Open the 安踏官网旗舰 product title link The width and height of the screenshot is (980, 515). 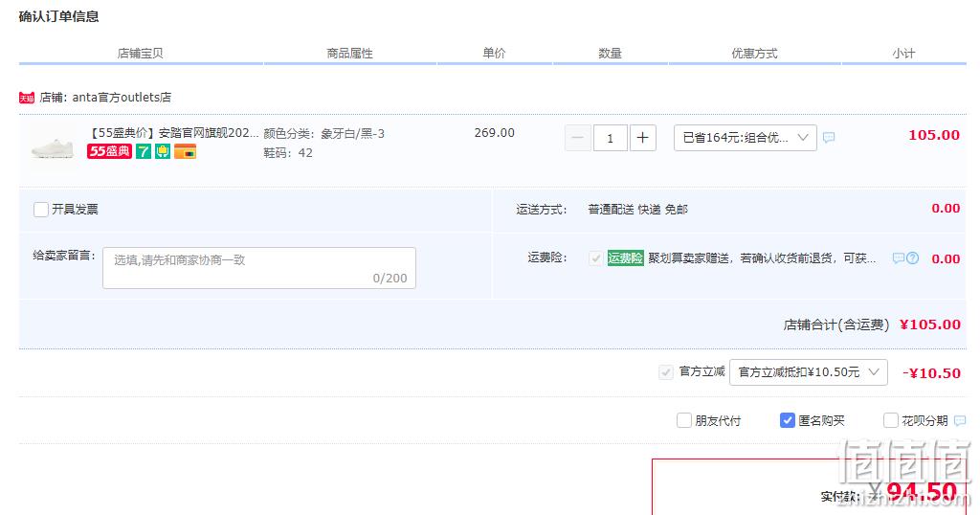point(173,132)
